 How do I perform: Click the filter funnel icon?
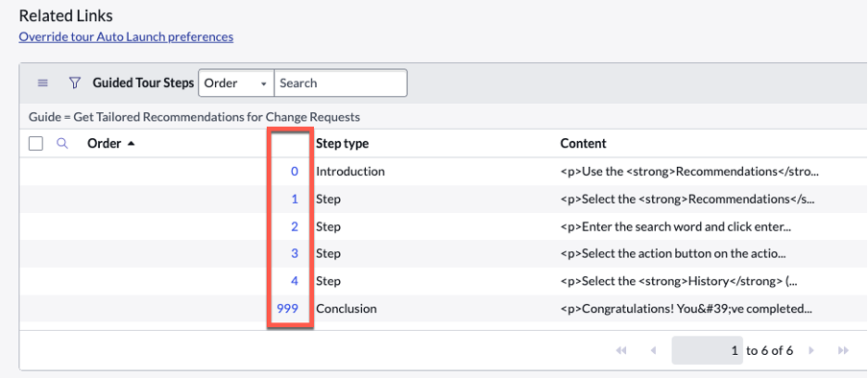(74, 83)
